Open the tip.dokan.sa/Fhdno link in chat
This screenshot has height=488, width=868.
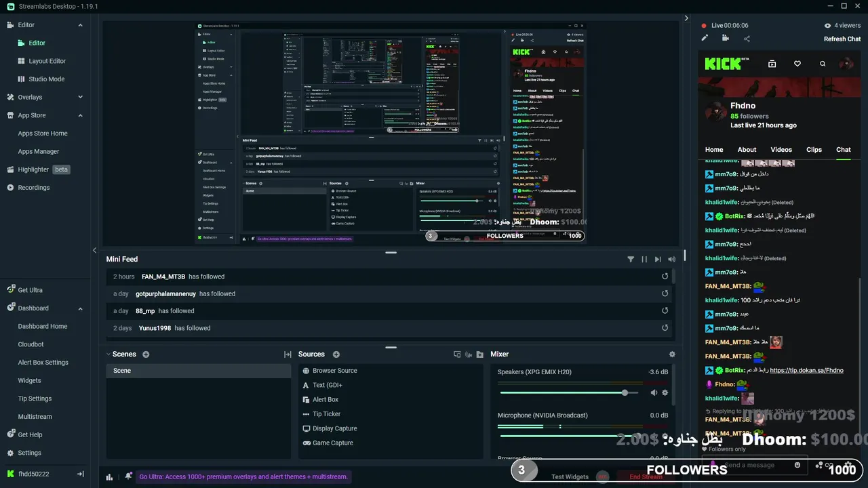tap(806, 370)
